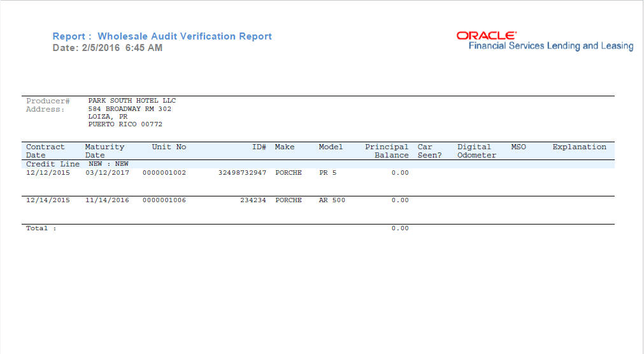Click the total principal balance 0.00
This screenshot has width=644, height=354.
click(400, 228)
